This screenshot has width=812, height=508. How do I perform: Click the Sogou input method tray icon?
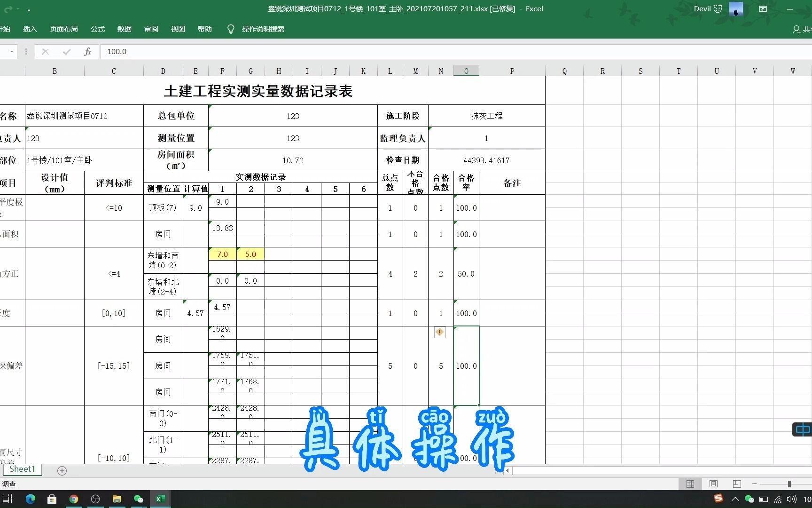click(x=718, y=498)
